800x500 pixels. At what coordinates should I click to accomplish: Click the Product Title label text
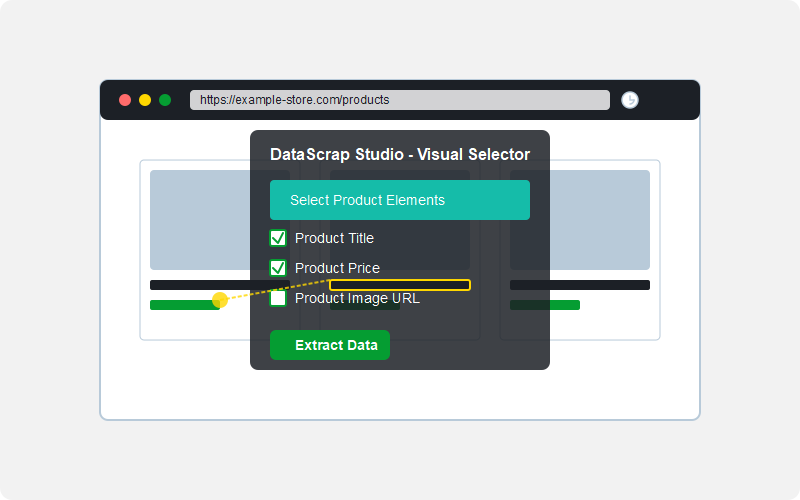pos(334,238)
